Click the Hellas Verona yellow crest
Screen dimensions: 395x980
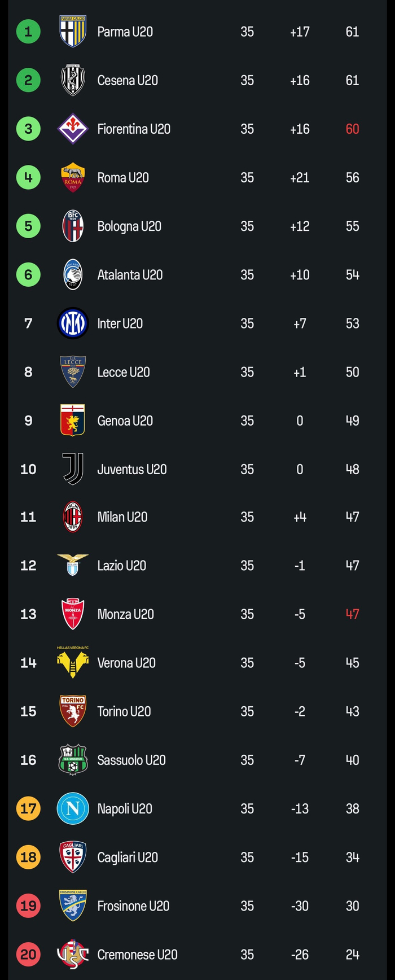click(x=73, y=663)
